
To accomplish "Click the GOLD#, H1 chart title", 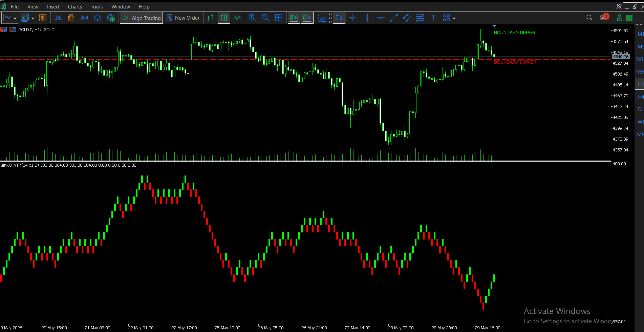I will (36, 30).
